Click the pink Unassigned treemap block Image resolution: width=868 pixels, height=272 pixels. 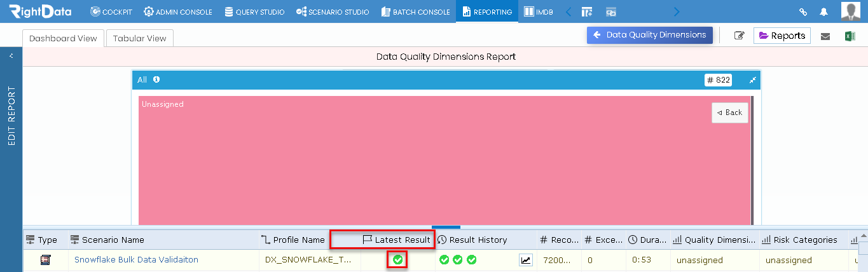pyautogui.click(x=444, y=160)
